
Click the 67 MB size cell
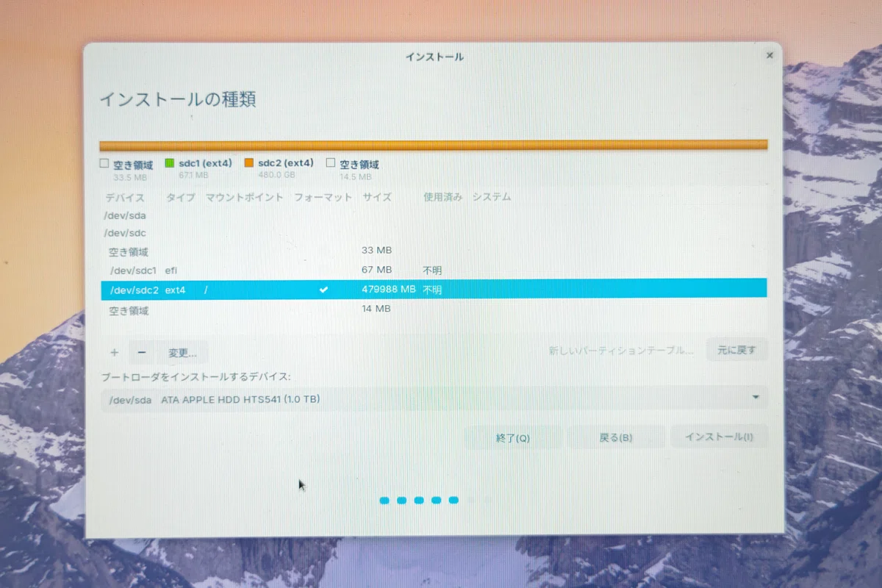[376, 270]
